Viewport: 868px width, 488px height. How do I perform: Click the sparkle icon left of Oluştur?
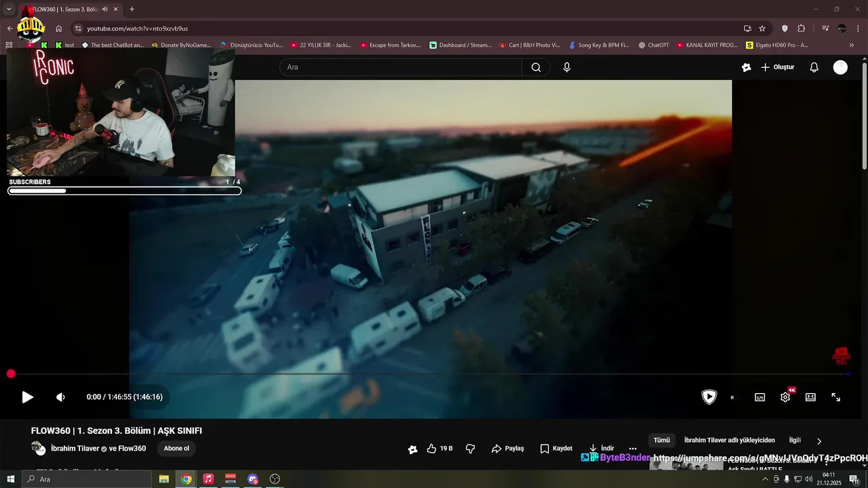(746, 67)
